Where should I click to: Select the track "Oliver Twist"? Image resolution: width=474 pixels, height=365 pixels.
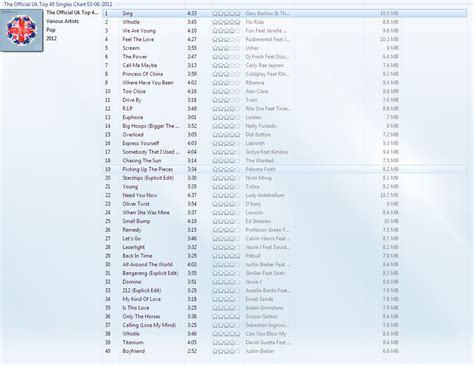coord(136,204)
